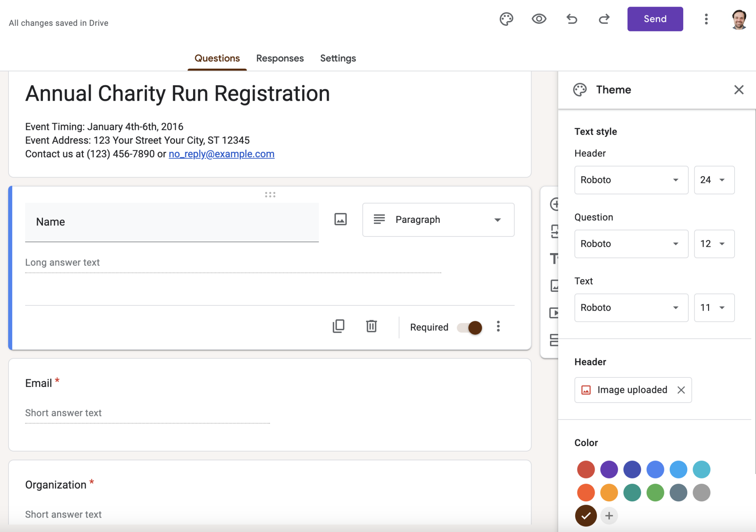Open the Paragraph question type dropdown
This screenshot has height=532, width=756.
438,220
